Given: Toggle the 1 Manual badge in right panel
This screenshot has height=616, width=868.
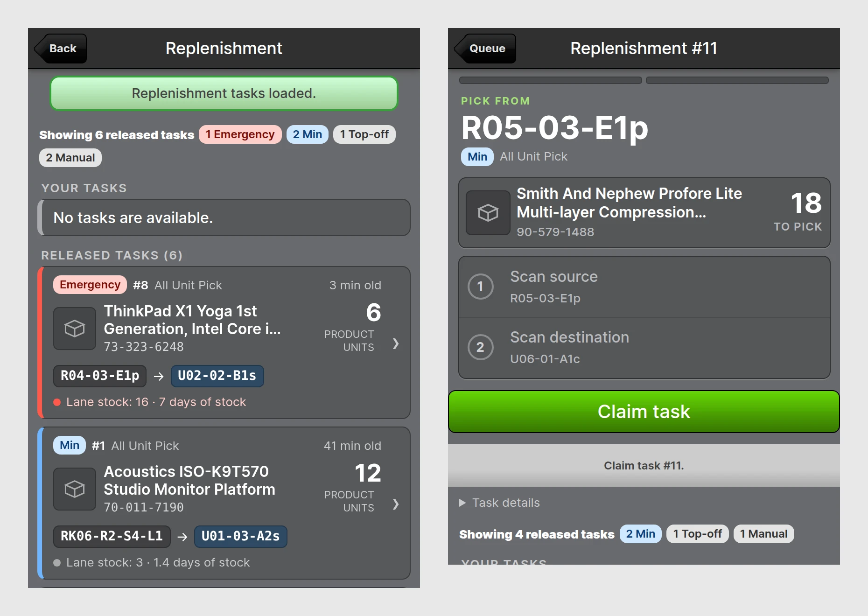Looking at the screenshot, I should pos(764,534).
